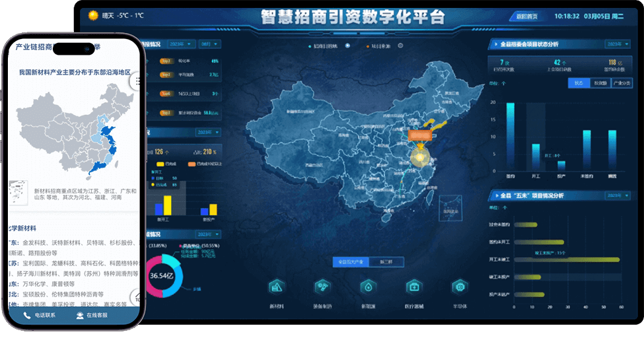Click the 开工未竣工 progress bar
Viewport: 644px width, 344px height.
point(561,259)
